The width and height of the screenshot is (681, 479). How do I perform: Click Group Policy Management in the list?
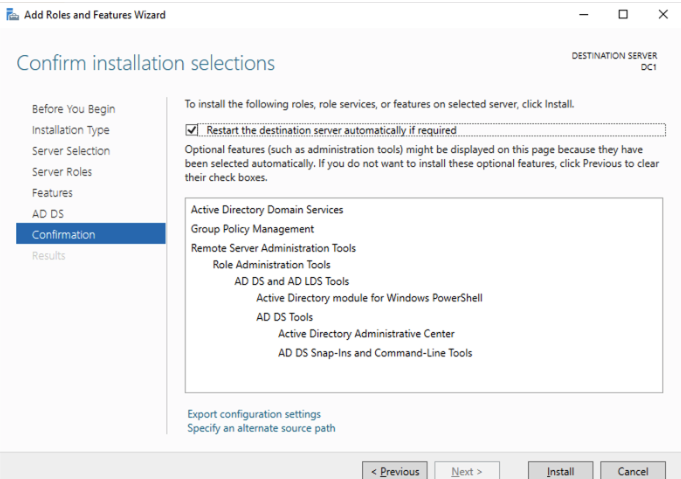tap(252, 229)
